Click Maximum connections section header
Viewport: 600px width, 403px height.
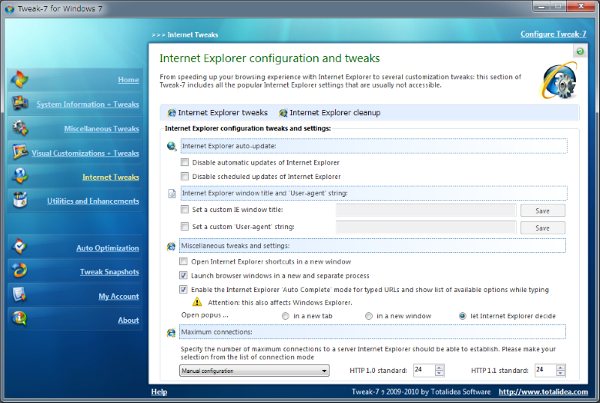pos(372,332)
